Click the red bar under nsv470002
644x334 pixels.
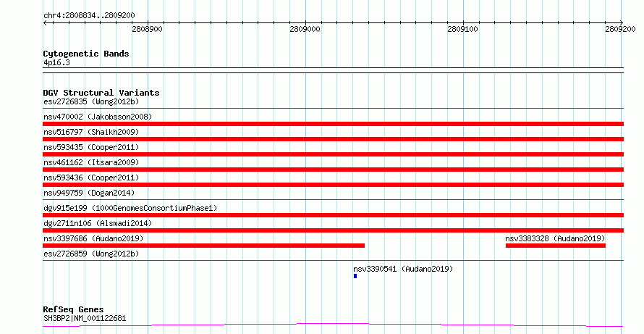[x=333, y=124]
